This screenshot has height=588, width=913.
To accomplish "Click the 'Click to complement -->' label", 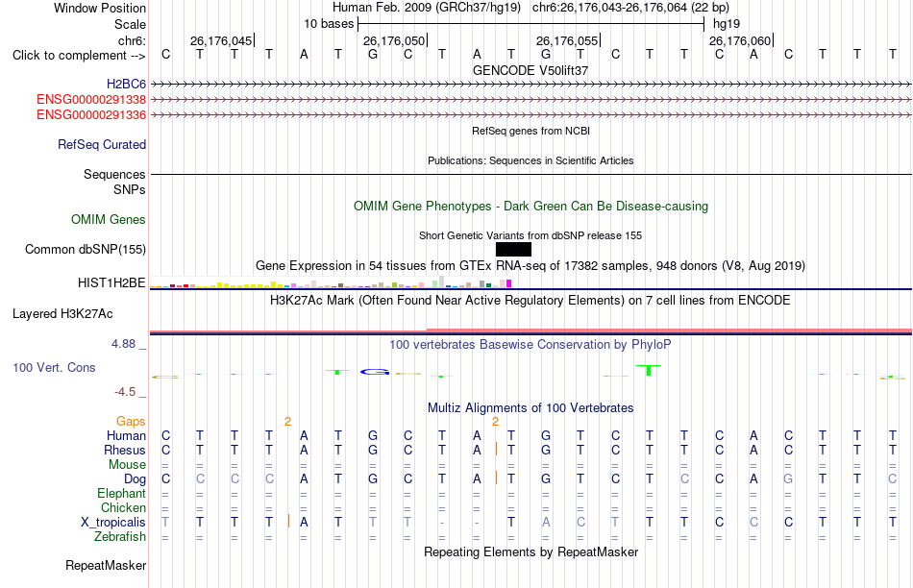I will pos(79,56).
